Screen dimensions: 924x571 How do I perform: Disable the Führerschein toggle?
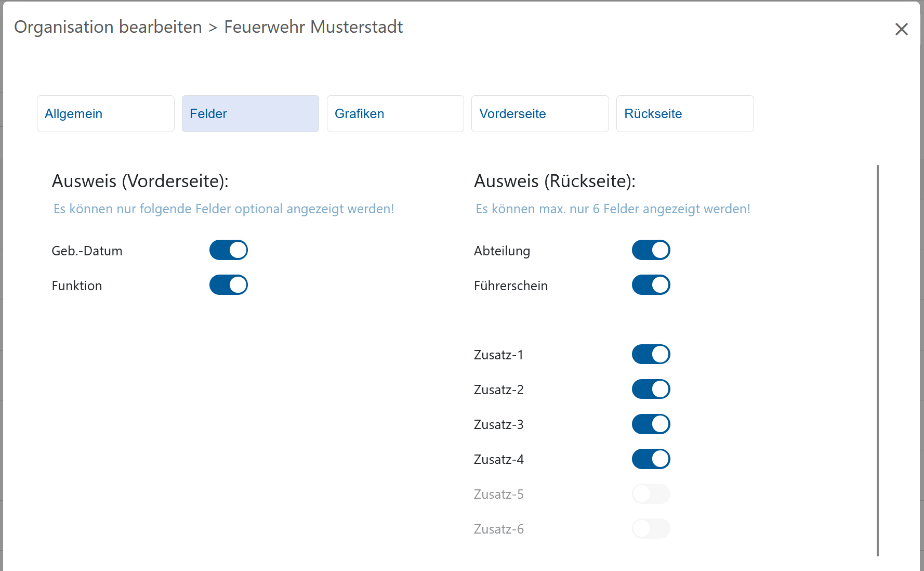[651, 285]
